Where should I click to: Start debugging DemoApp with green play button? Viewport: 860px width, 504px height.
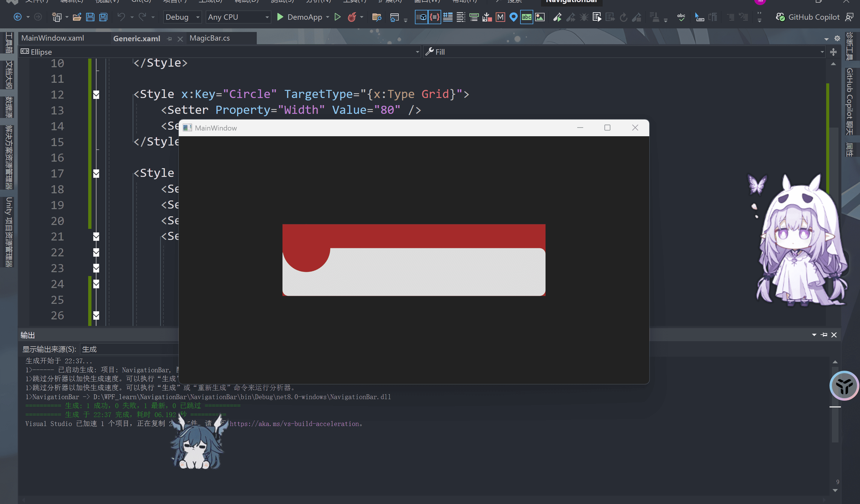280,17
